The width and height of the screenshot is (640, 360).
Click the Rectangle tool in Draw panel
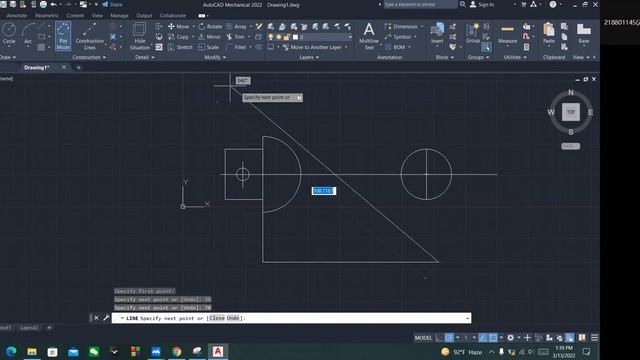click(41, 37)
